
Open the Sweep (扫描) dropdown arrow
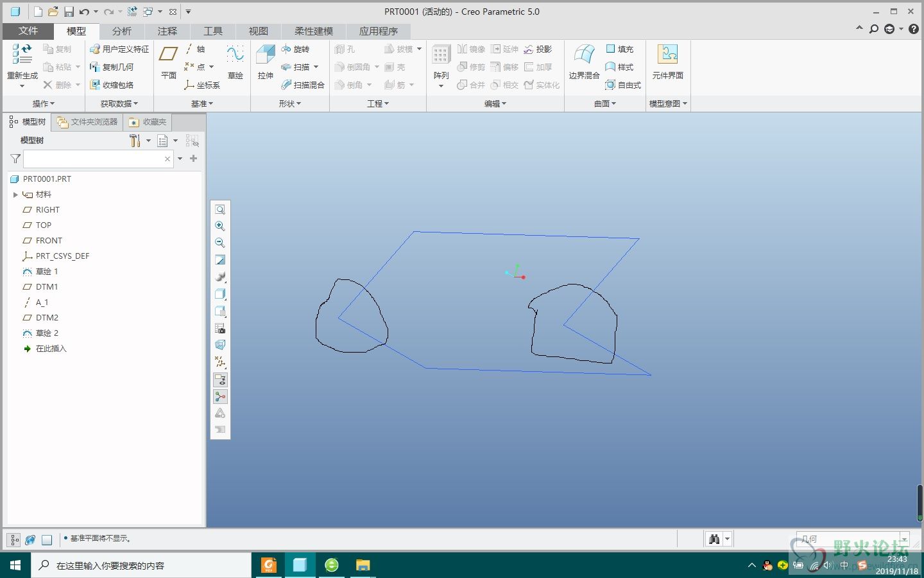coord(316,67)
